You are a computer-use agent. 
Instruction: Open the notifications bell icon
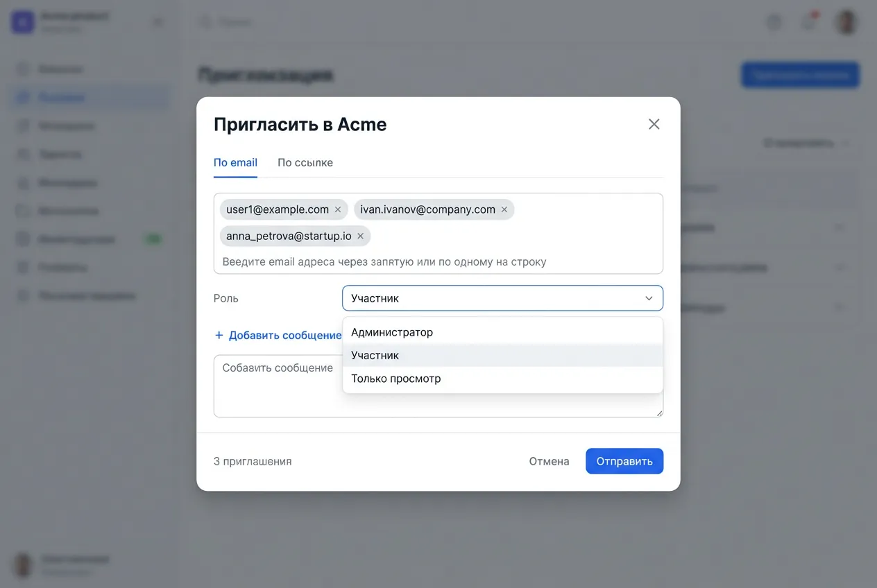808,22
